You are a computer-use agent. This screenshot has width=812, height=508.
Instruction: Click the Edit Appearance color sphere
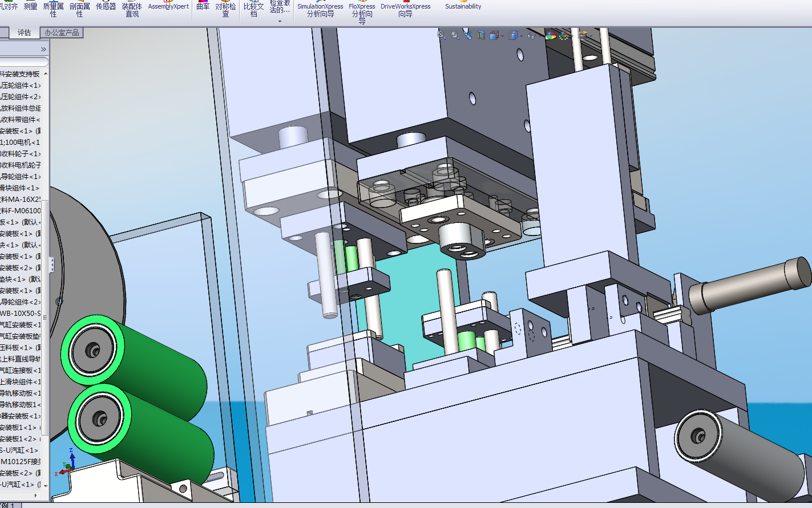point(551,35)
